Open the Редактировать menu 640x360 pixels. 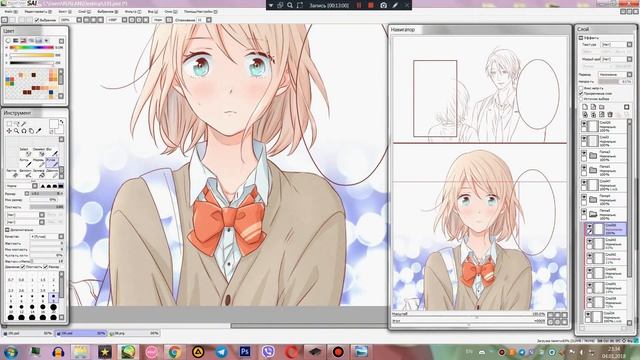(38, 12)
